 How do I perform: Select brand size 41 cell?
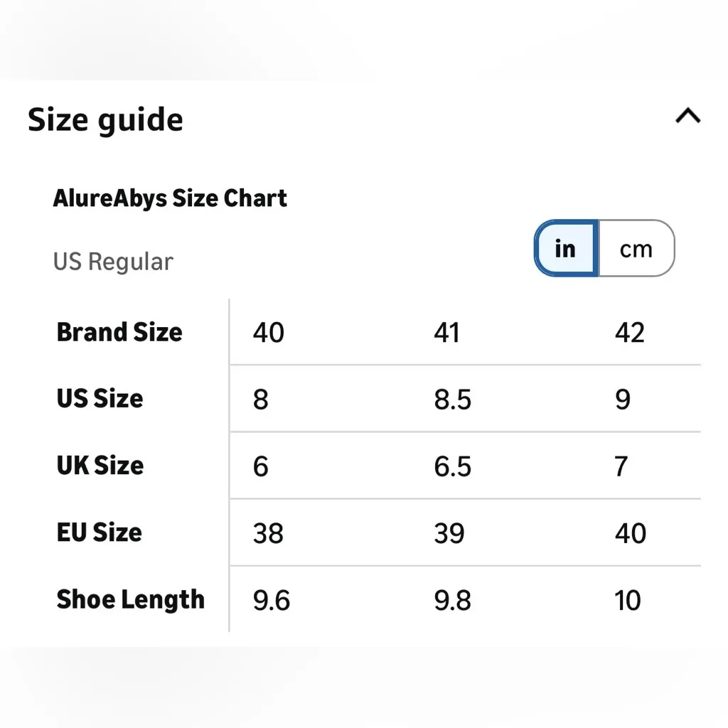pos(446,333)
